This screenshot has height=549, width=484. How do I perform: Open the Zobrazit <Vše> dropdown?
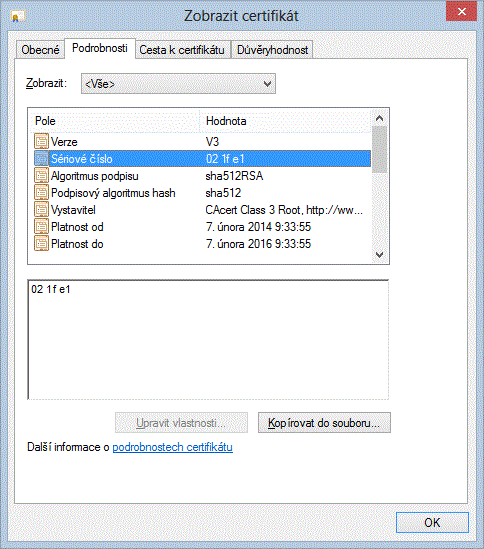point(178,84)
